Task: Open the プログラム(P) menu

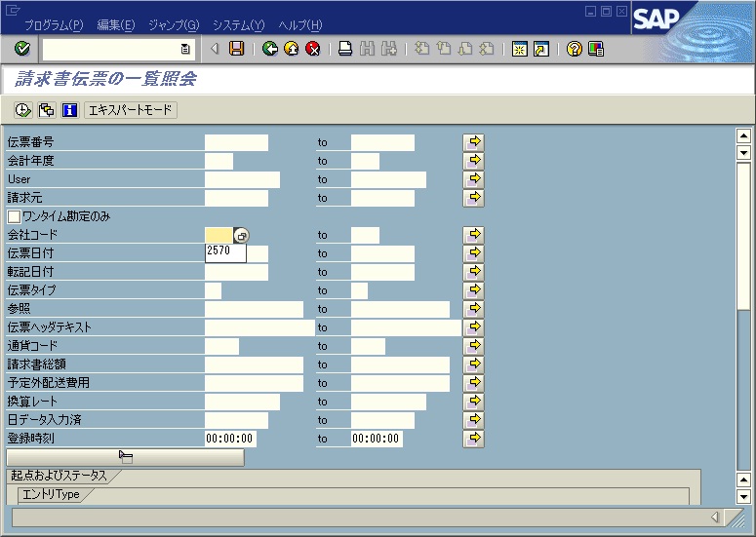Action: pyautogui.click(x=54, y=24)
